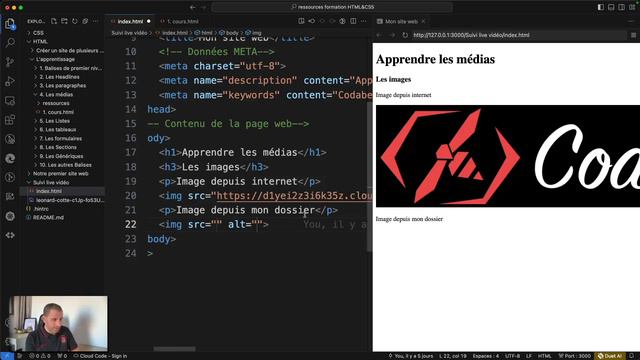Viewport: 640px width, 360px height.
Task: Click the notifications bell in status bar
Action: click(x=632, y=356)
